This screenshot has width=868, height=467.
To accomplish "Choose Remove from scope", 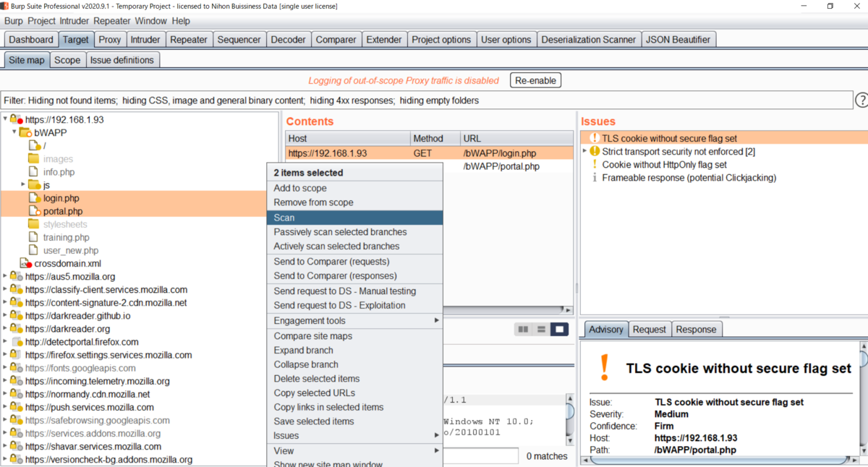I will [x=354, y=202].
